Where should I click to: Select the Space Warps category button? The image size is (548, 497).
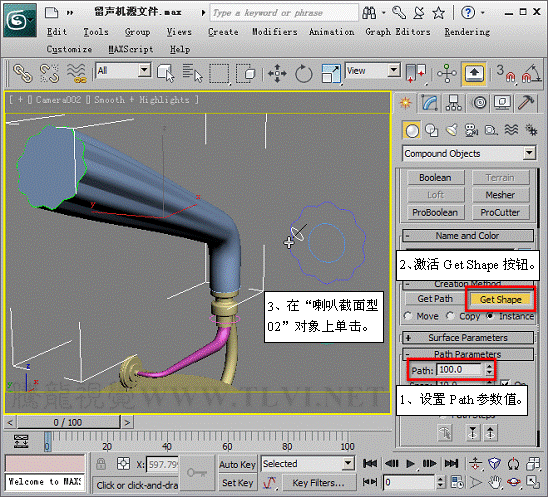click(511, 131)
